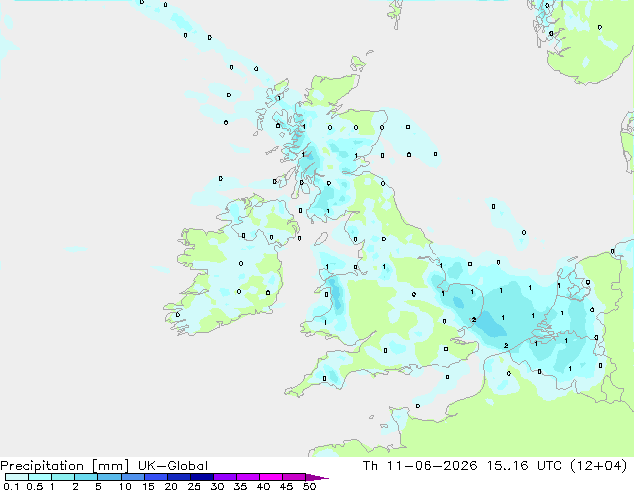
Task: Click the legend value "35"
Action: (x=240, y=486)
